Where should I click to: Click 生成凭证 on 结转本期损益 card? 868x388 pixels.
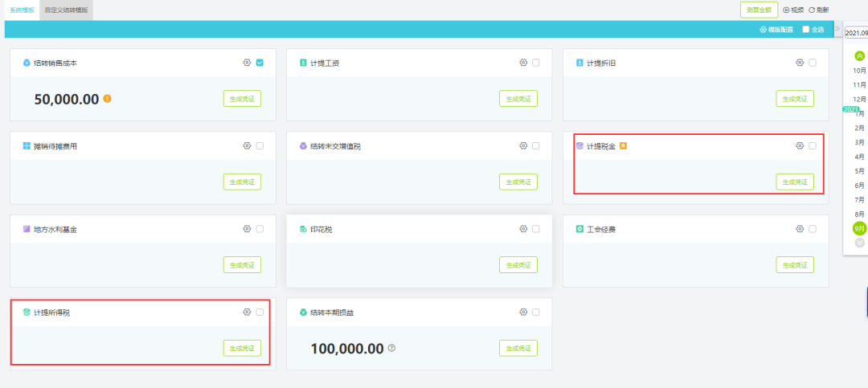518,348
